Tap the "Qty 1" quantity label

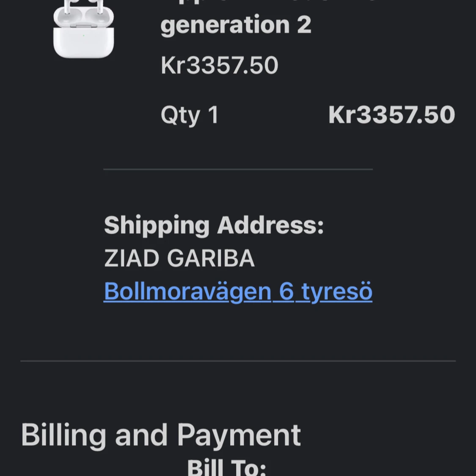(190, 115)
